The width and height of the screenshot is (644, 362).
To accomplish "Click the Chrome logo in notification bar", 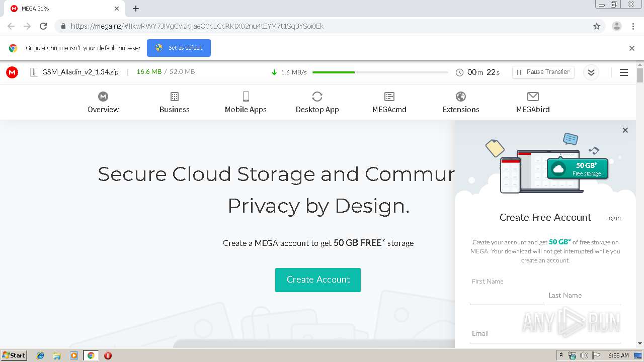I will point(13,48).
